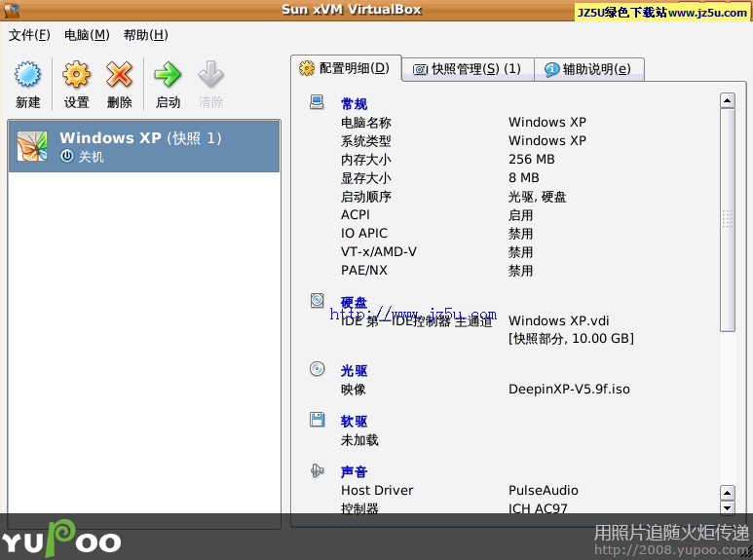Click the 系统类型 label
753x560 pixels.
(366, 140)
